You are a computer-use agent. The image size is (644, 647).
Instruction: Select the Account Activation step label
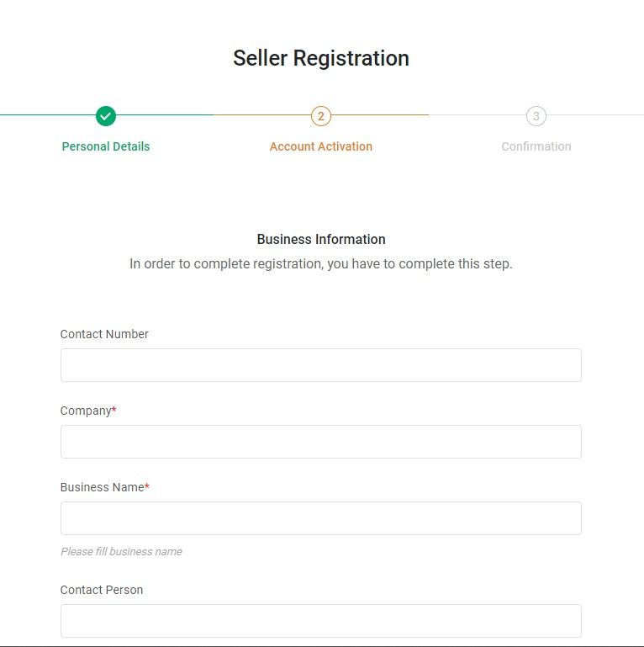(321, 146)
